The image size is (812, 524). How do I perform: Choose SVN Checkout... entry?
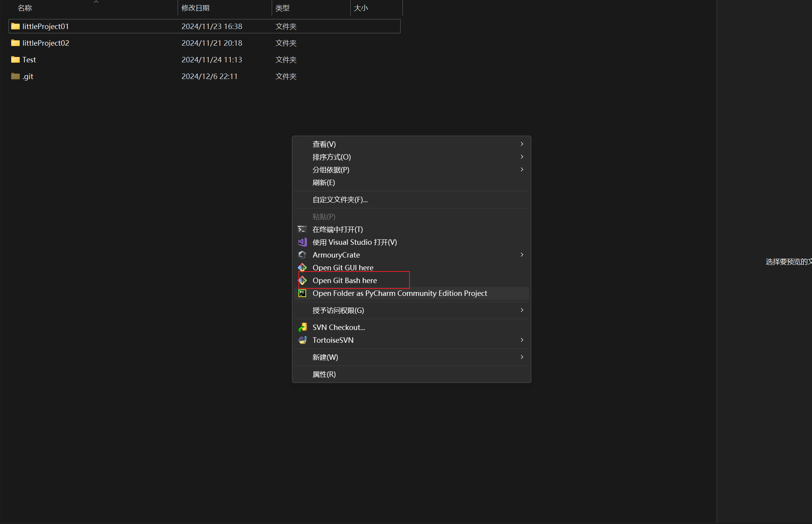click(411, 327)
